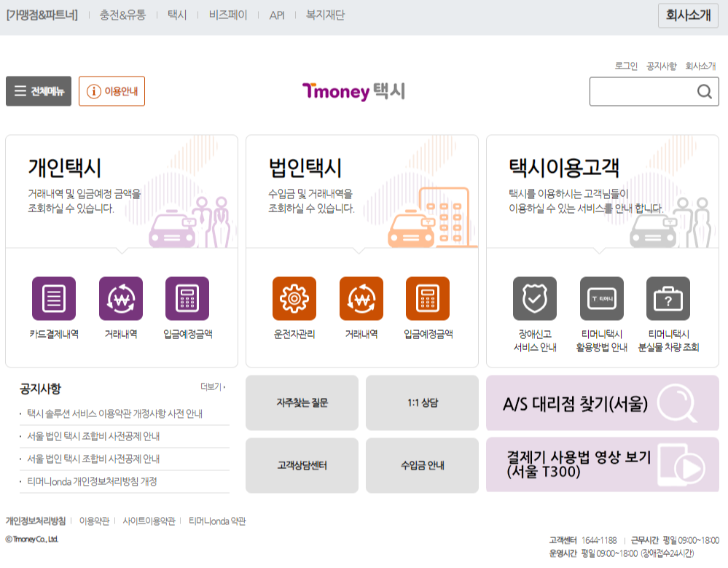Image resolution: width=728 pixels, height=568 pixels.
Task: Open 카드결제내역 icon under 개인택시
Action: tap(54, 299)
